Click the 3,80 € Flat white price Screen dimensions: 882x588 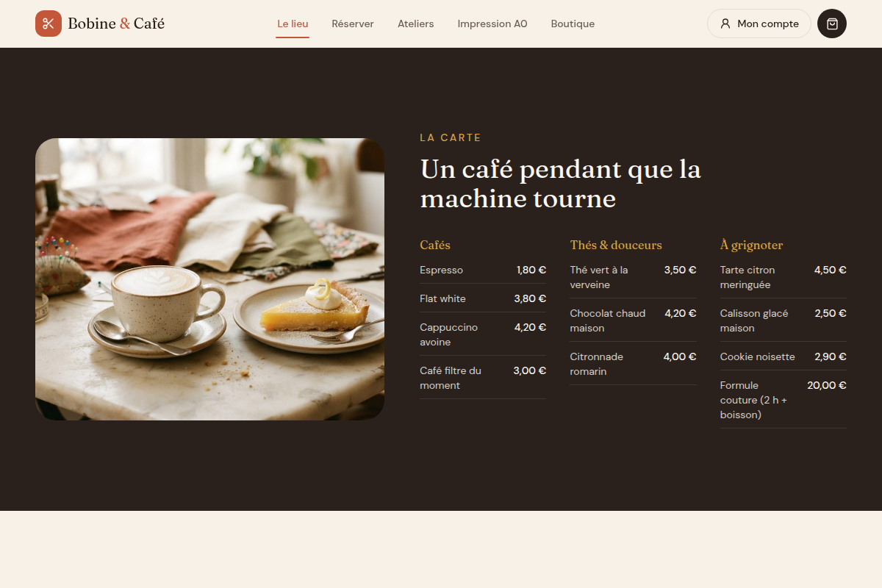click(530, 298)
